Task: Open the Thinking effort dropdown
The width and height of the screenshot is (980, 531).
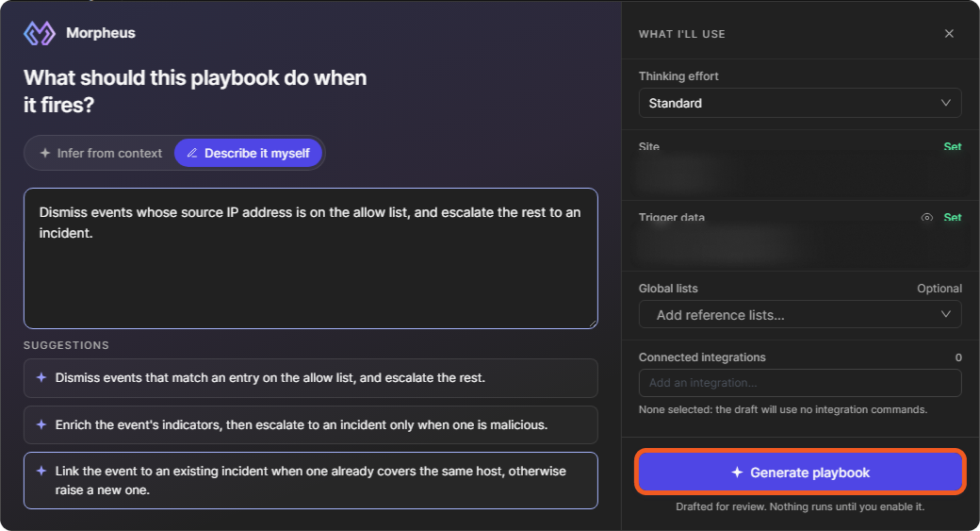Action: (800, 103)
